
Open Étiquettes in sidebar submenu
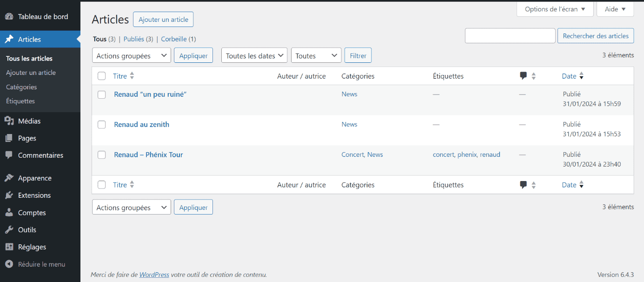click(20, 101)
